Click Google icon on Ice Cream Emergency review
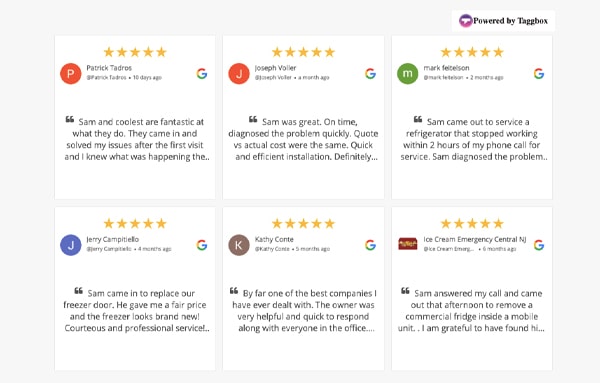This screenshot has width=600, height=383. [x=539, y=245]
